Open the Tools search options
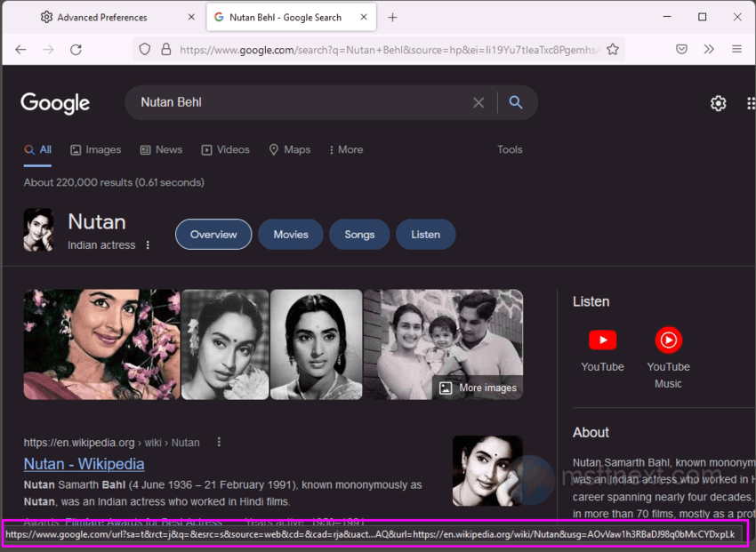756x552 pixels. click(x=510, y=150)
